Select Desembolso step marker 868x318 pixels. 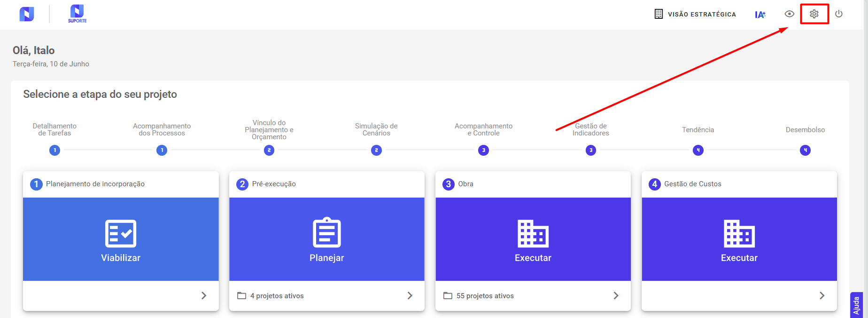point(805,150)
